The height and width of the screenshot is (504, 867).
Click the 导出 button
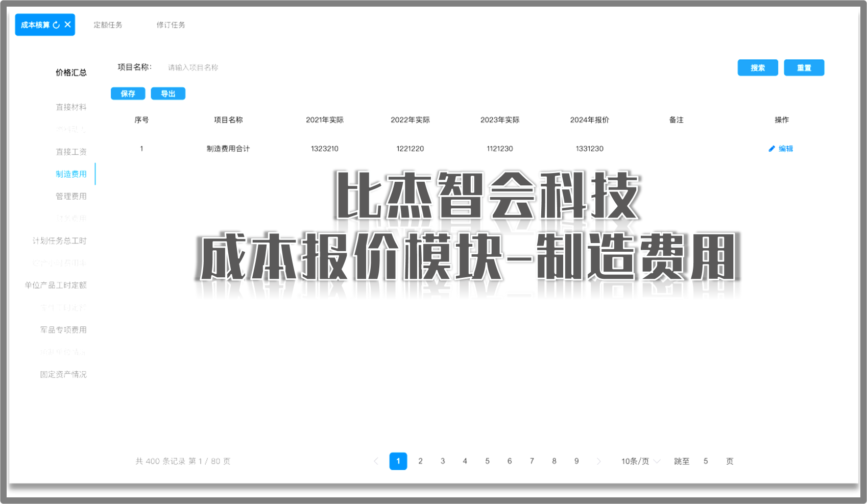pyautogui.click(x=168, y=93)
